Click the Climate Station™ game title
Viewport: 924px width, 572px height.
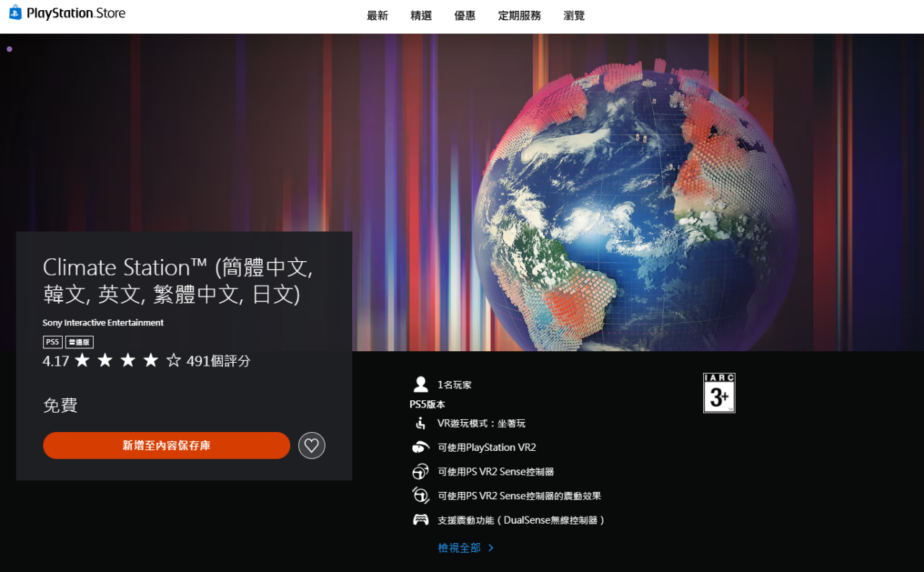click(178, 281)
